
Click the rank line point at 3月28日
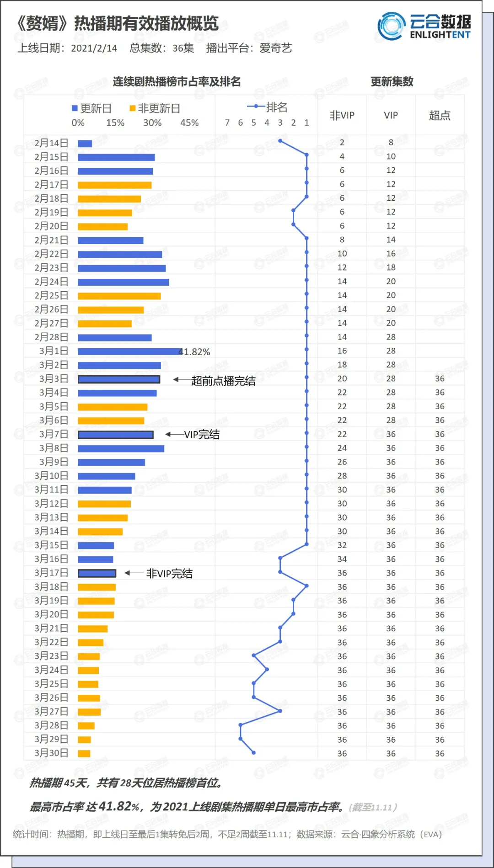(x=241, y=724)
